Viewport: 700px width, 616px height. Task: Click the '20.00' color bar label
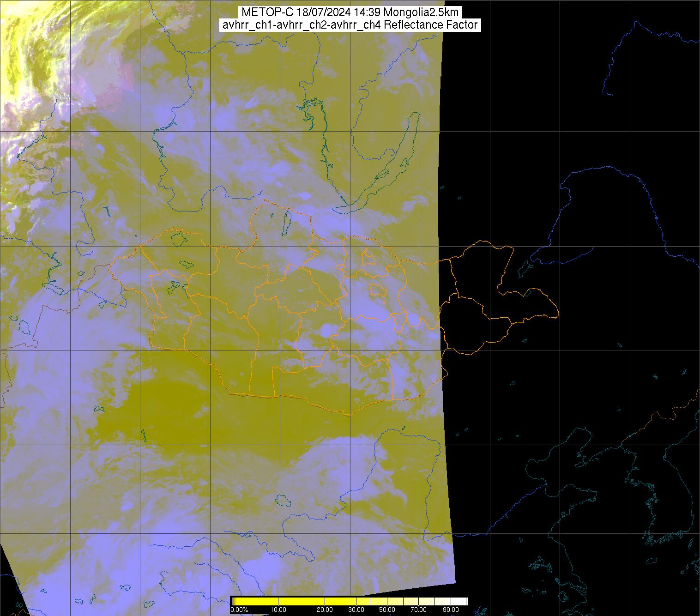tap(325, 610)
